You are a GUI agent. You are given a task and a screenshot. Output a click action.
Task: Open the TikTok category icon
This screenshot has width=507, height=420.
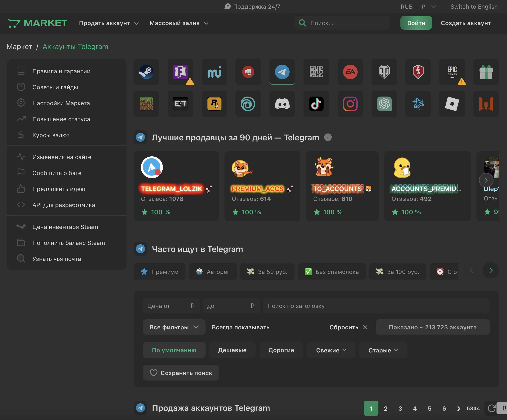316,104
